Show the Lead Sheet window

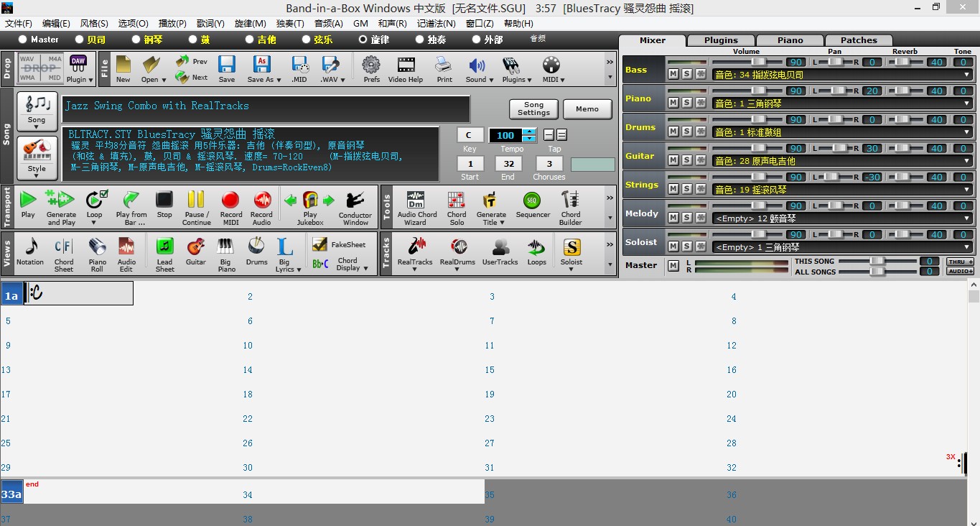[x=165, y=254]
